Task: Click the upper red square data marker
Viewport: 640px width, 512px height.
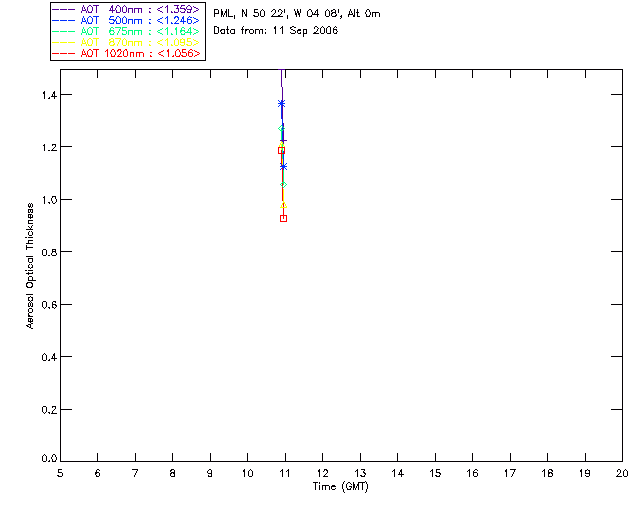Action: [281, 151]
